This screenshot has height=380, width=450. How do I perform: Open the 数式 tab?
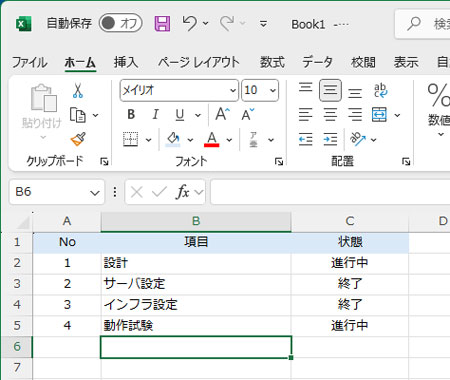point(272,62)
